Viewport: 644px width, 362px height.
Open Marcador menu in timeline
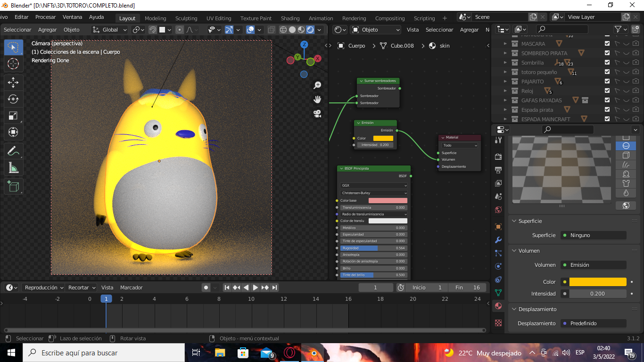click(x=131, y=288)
